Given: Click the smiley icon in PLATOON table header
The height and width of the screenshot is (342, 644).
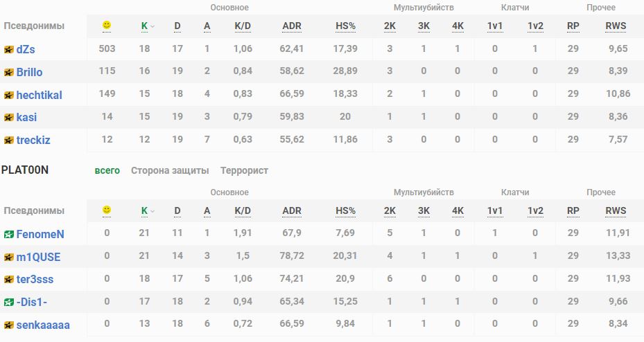Looking at the screenshot, I should click(107, 210).
